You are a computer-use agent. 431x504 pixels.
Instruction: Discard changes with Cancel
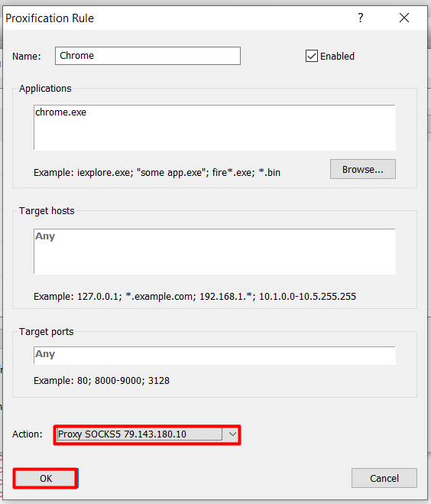[x=384, y=478]
